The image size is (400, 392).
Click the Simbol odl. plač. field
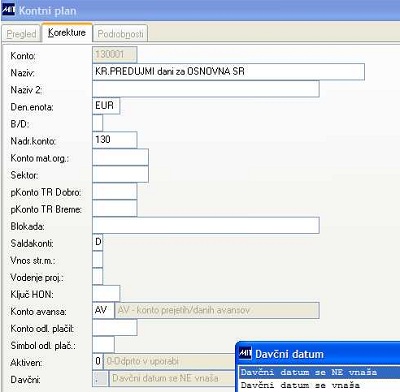point(103,344)
